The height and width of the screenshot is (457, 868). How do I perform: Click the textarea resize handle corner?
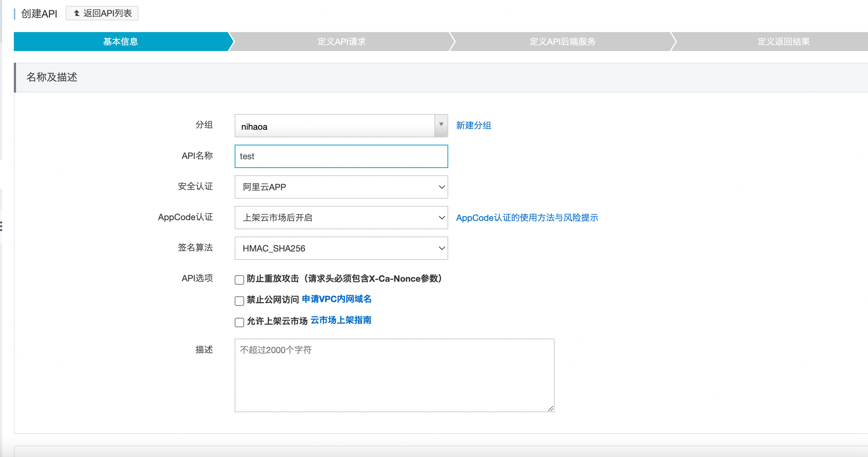click(x=551, y=409)
